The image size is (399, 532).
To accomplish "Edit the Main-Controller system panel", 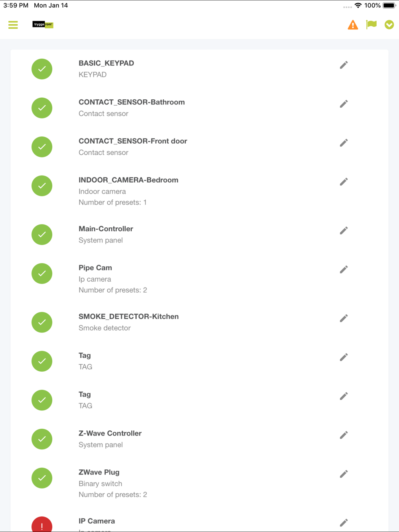I will point(344,231).
